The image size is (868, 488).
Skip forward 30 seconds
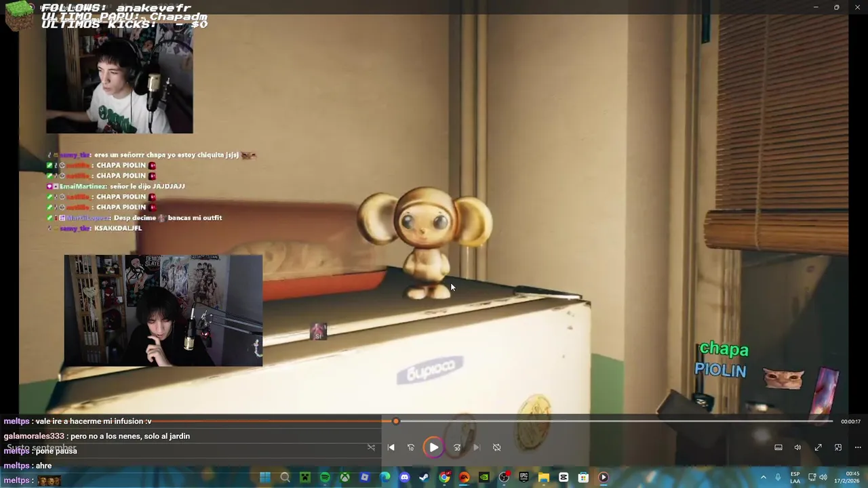[x=457, y=447]
